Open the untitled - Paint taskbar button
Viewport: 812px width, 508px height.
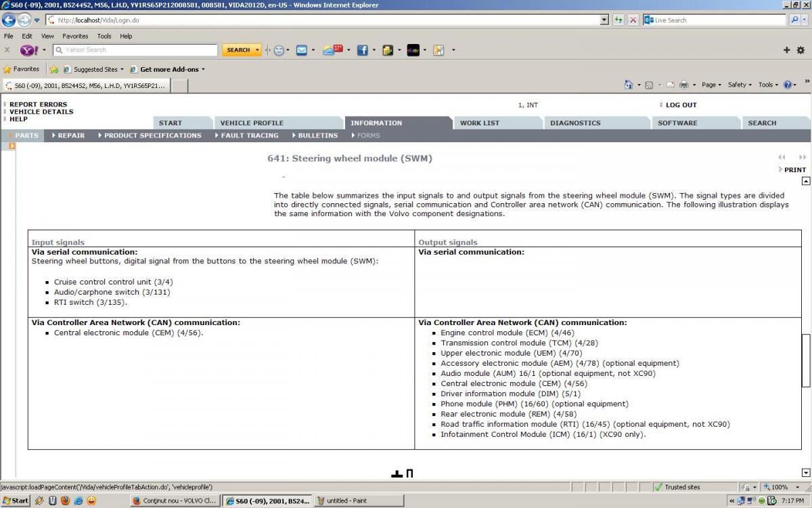(x=359, y=501)
